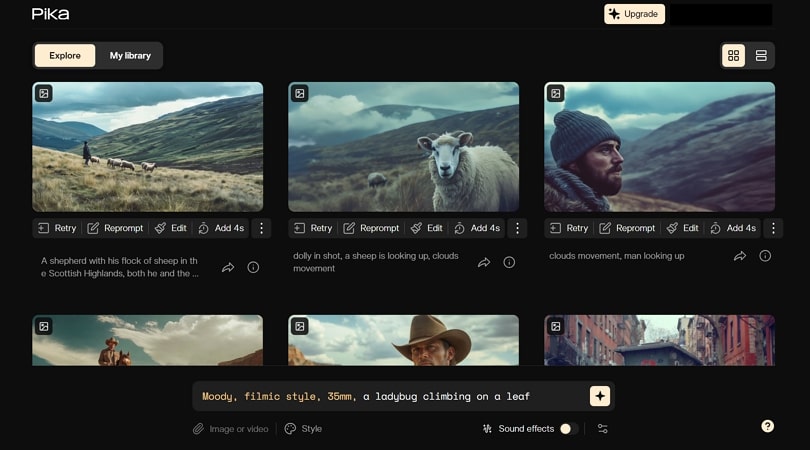Add 4s to the sheep video

pos(477,228)
